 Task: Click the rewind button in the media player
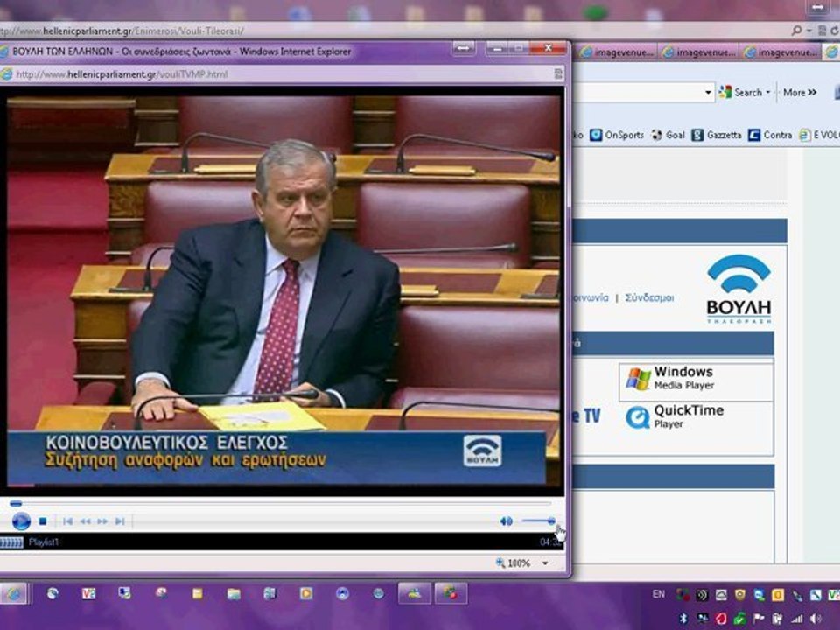[85, 521]
